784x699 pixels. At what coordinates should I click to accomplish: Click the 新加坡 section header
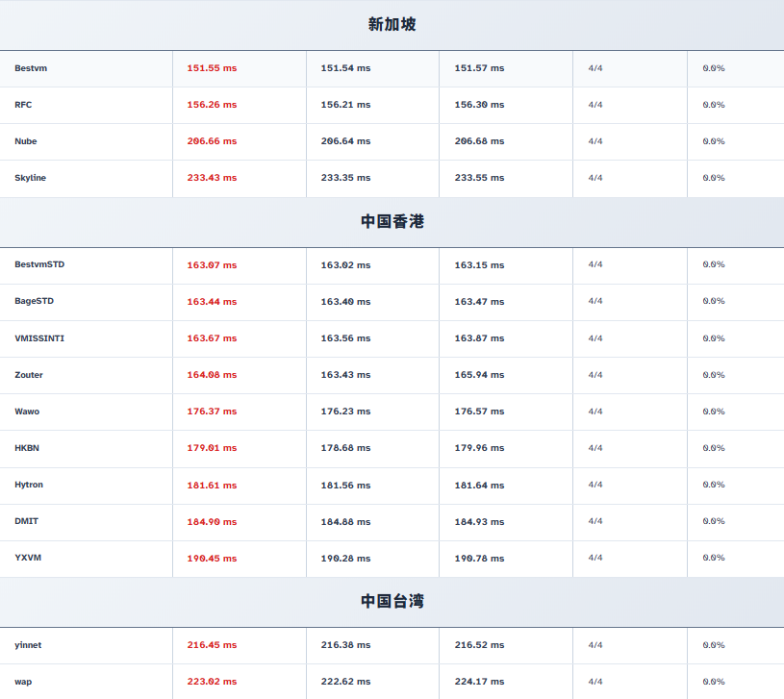[392, 24]
